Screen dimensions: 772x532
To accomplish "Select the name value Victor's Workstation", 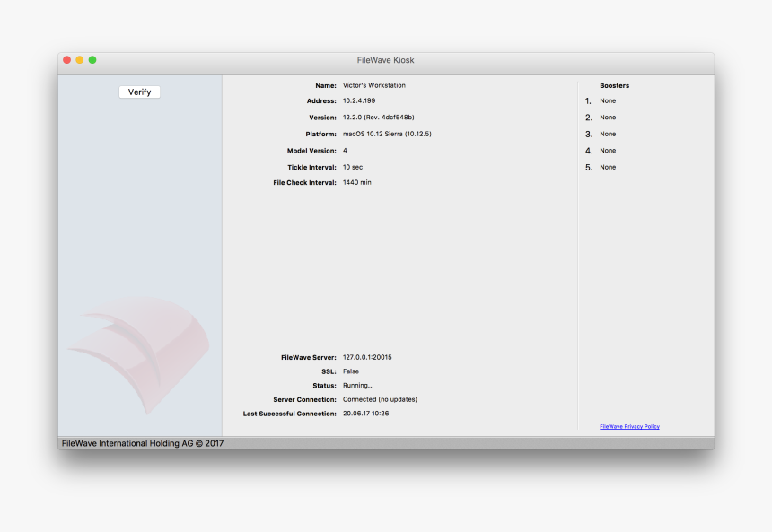I will pos(374,85).
